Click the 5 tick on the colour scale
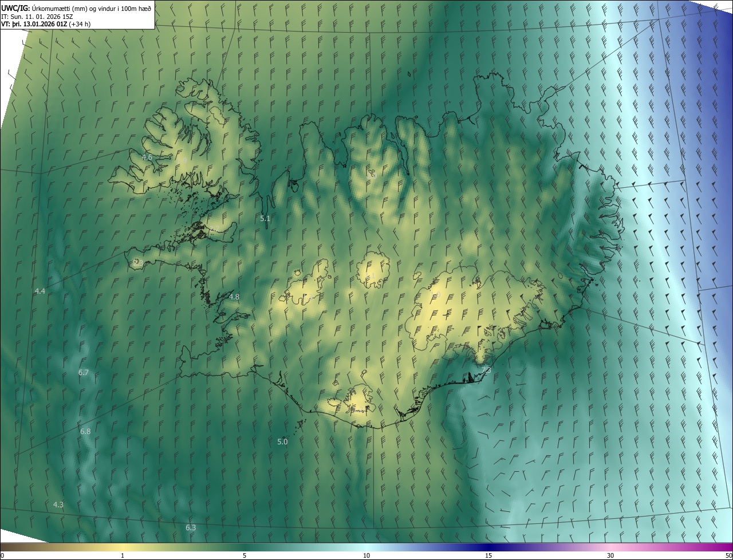733x560 pixels. (245, 555)
